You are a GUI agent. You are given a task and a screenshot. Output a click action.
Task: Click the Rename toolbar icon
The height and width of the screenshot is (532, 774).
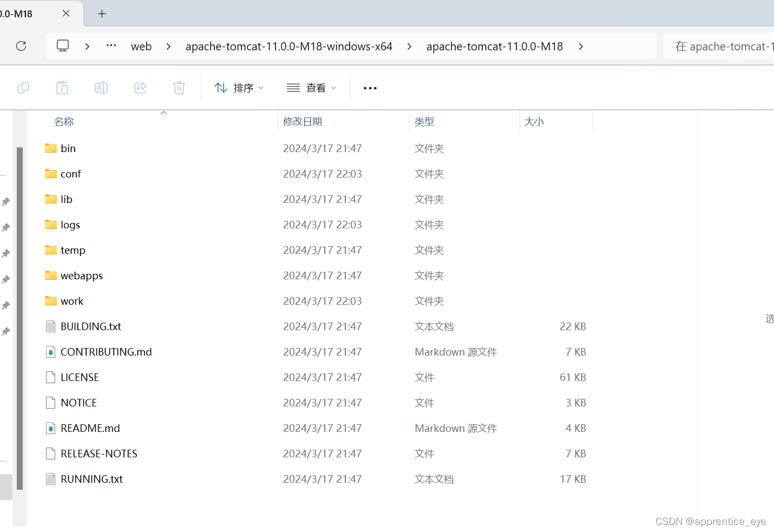coord(101,88)
